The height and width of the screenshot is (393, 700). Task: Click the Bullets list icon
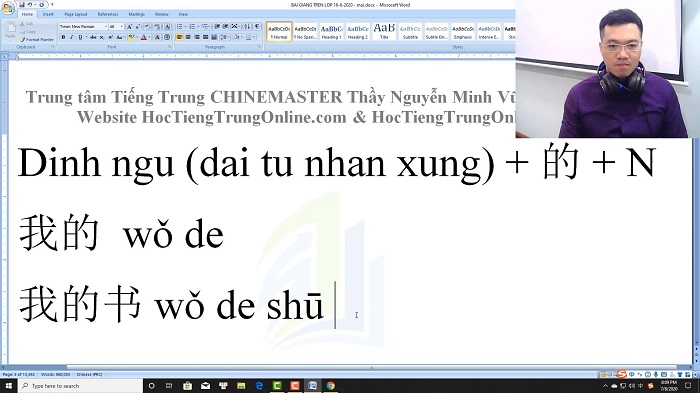pyautogui.click(x=179, y=26)
